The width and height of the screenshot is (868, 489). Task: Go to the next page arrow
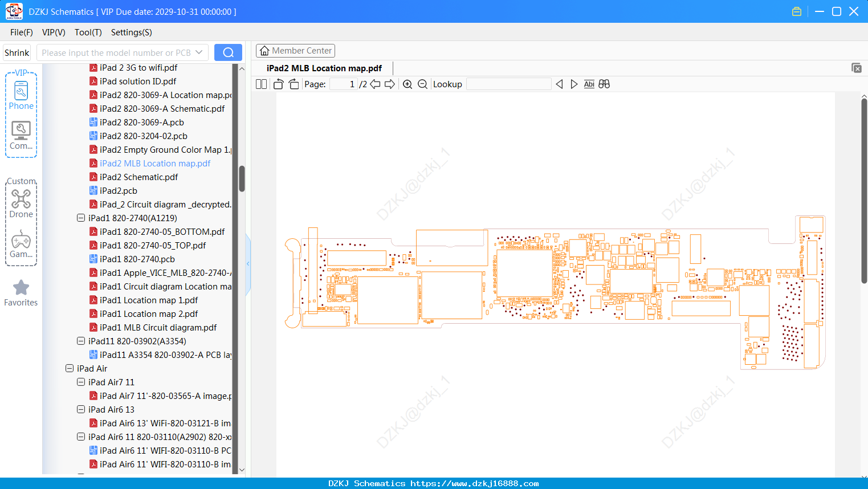390,84
